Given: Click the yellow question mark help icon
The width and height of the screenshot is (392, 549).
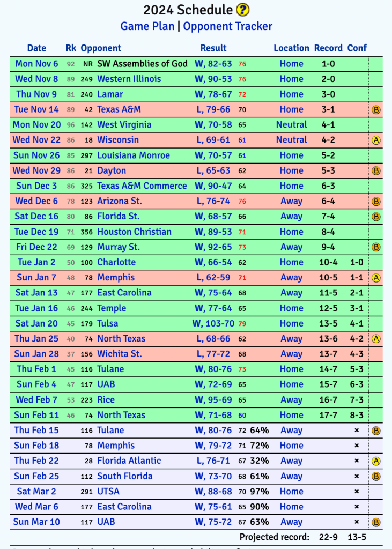Looking at the screenshot, I should pos(242,10).
